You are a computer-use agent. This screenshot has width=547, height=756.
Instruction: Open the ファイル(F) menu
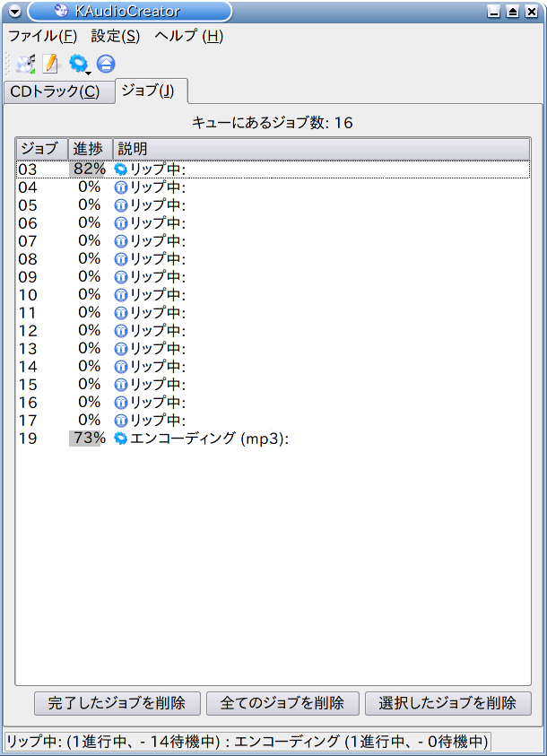click(42, 36)
